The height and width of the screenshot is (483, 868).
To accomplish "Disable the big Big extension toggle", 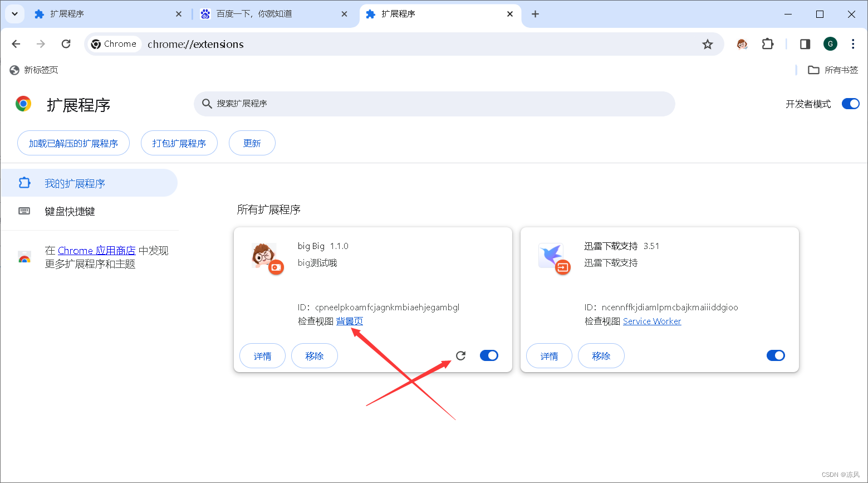I will (x=489, y=355).
